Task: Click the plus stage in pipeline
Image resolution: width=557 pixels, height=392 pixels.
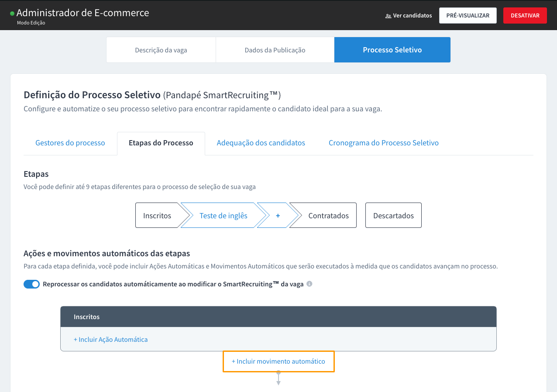Action: pos(278,215)
